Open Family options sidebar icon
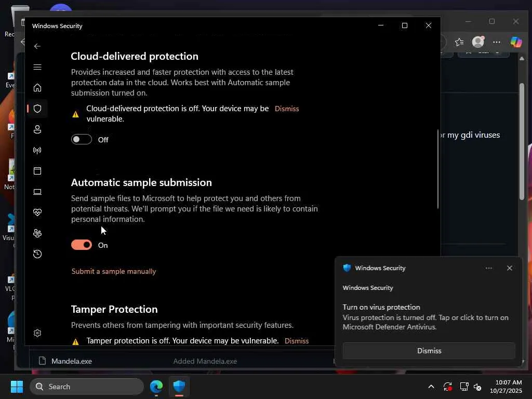 click(37, 233)
